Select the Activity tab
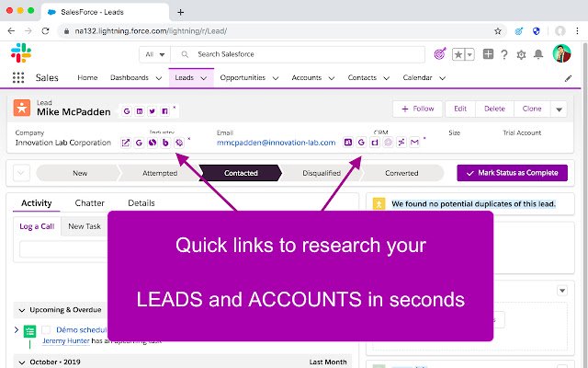 [x=37, y=203]
